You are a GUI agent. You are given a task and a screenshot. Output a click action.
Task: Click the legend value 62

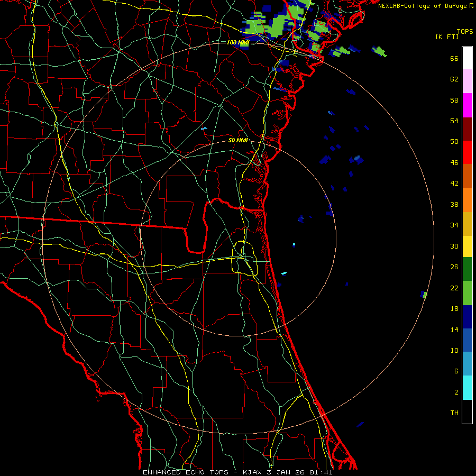(454, 79)
